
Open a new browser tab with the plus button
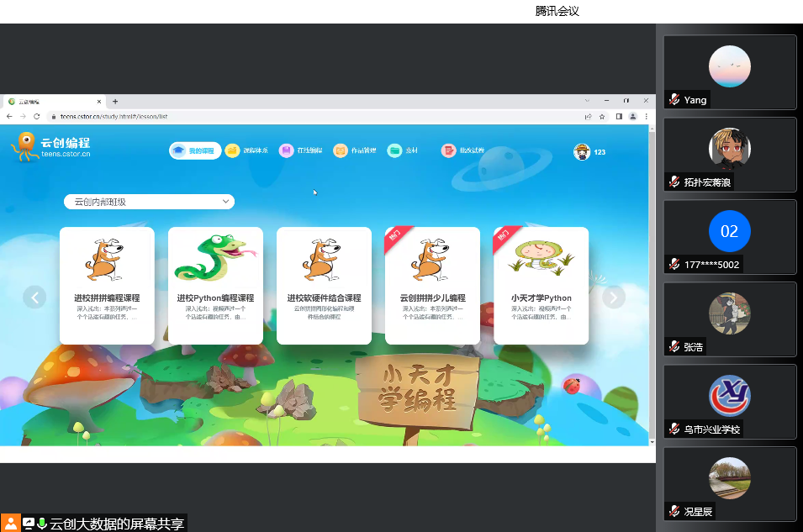tap(115, 101)
